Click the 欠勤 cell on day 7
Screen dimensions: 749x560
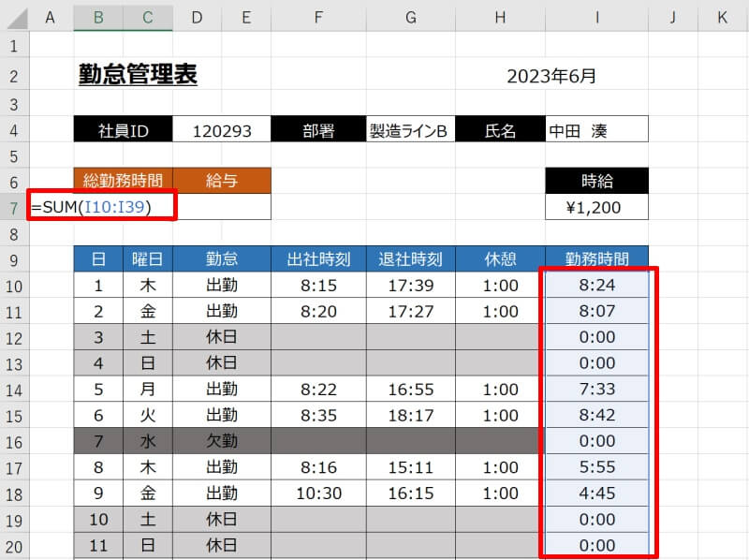click(222, 440)
